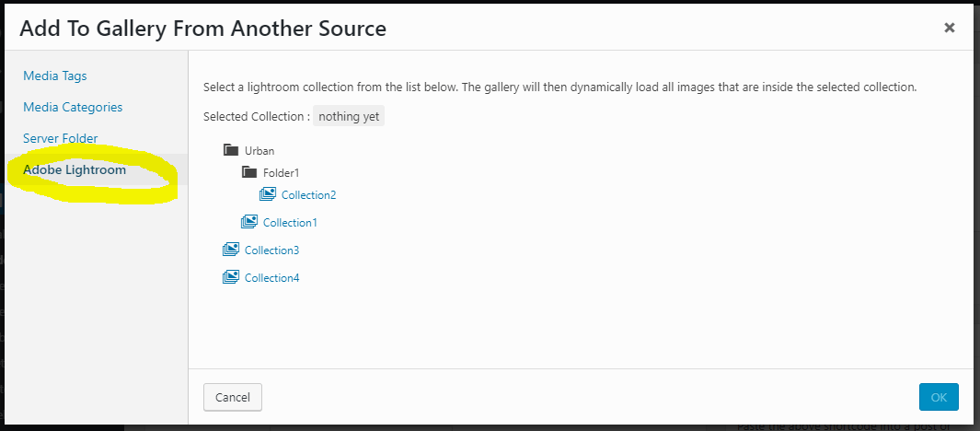Click the 'nothing yet' selected collection badge

(349, 117)
